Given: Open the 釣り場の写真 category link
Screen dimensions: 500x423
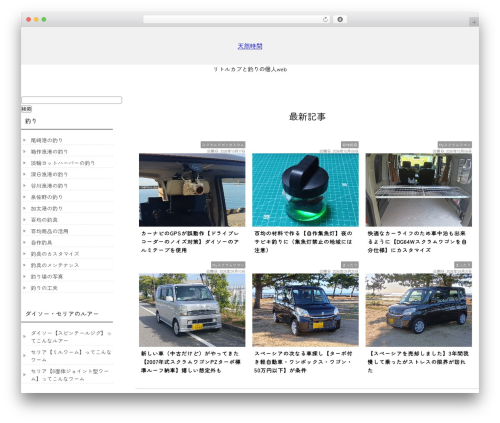Looking at the screenshot, I should click(x=47, y=276).
